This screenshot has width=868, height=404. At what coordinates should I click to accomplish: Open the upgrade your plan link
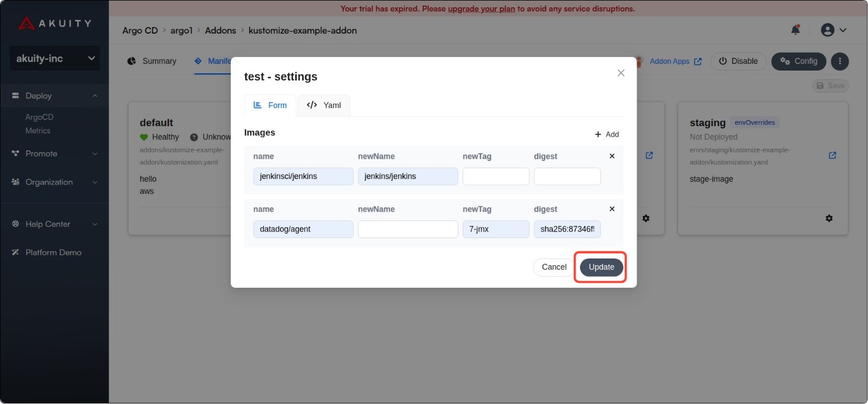coord(481,9)
